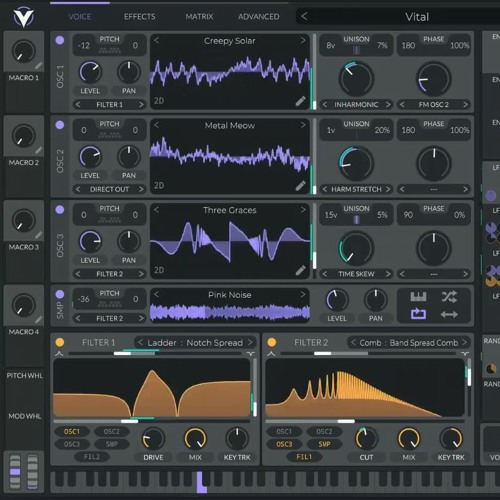Open the TIME SKEW spectral morph selector

point(356,274)
